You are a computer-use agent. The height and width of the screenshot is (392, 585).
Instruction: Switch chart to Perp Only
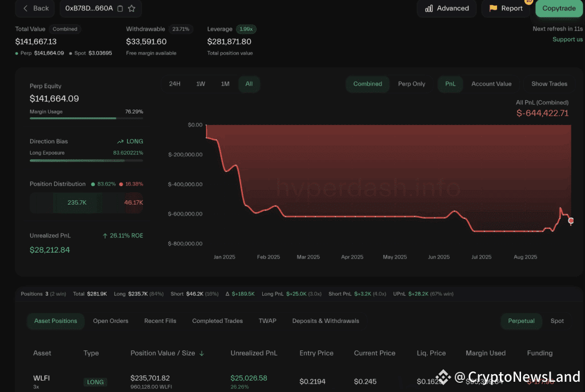pyautogui.click(x=411, y=84)
